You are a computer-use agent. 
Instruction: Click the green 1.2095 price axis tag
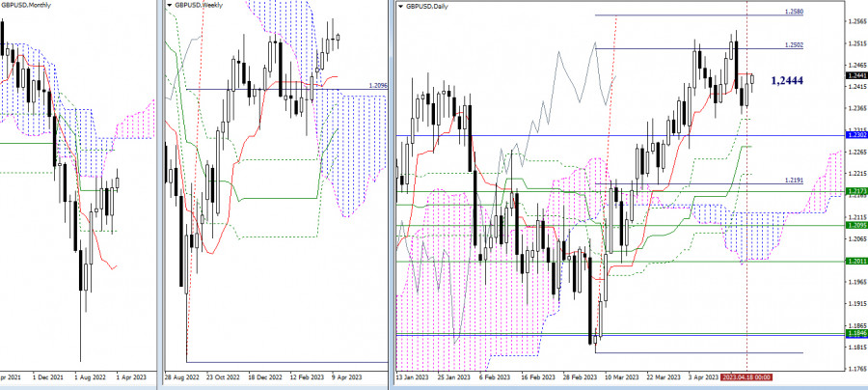(x=855, y=225)
